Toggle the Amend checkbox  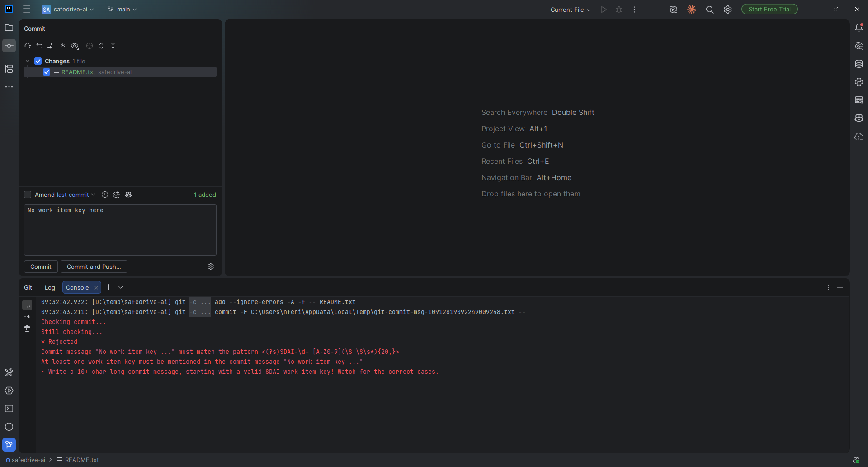pos(28,195)
